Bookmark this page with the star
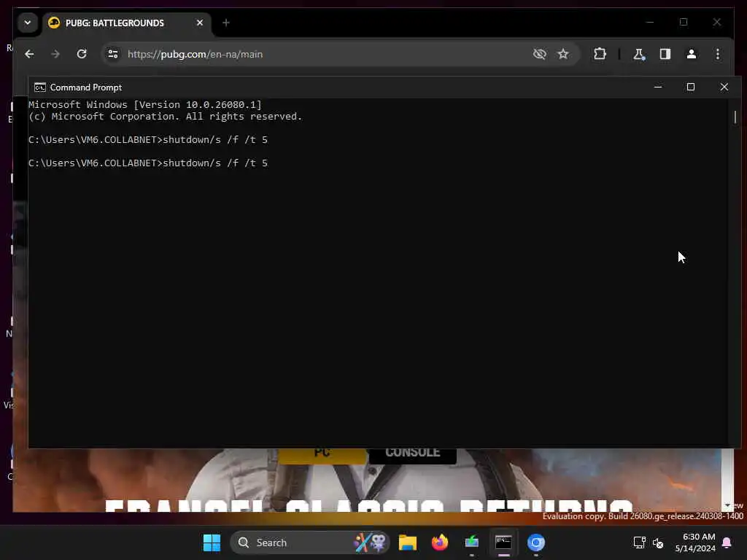This screenshot has height=560, width=747. 563,54
